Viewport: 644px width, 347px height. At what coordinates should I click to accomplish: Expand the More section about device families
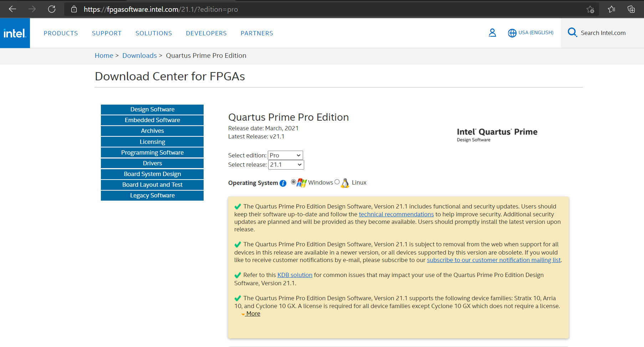coord(253,313)
